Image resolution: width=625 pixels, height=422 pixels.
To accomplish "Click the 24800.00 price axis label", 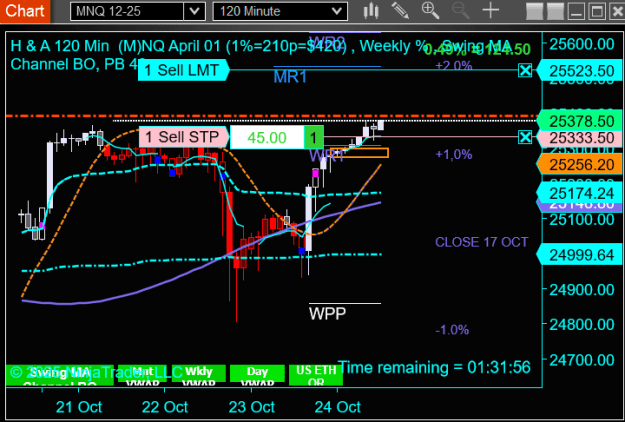I will tap(582, 324).
